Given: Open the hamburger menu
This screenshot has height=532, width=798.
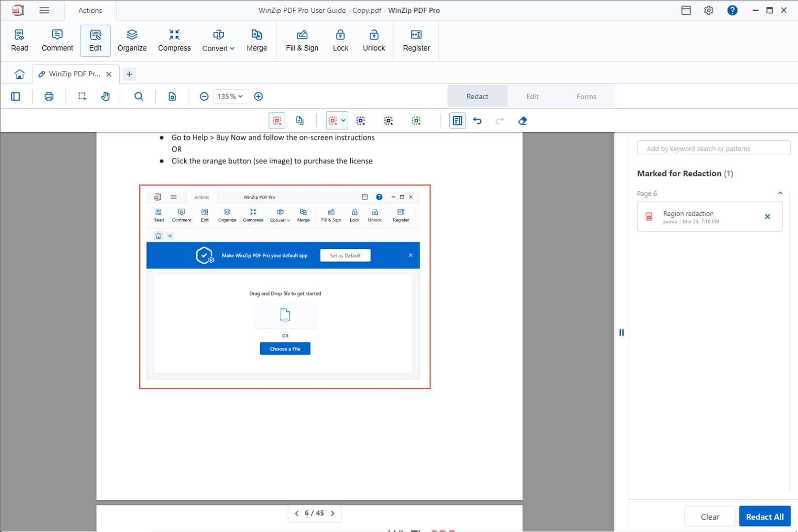Looking at the screenshot, I should click(x=44, y=10).
